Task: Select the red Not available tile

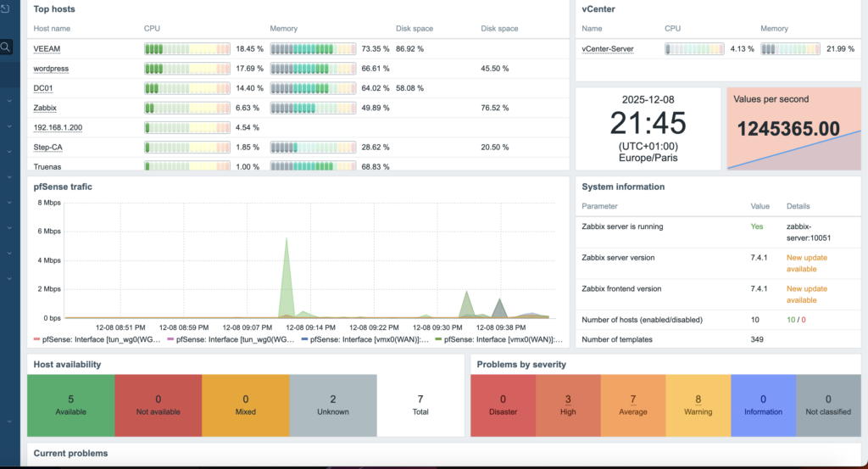Action: 158,405
